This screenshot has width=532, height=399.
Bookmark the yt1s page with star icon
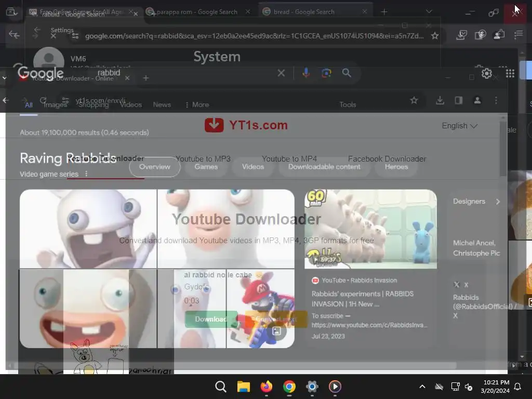(x=414, y=100)
